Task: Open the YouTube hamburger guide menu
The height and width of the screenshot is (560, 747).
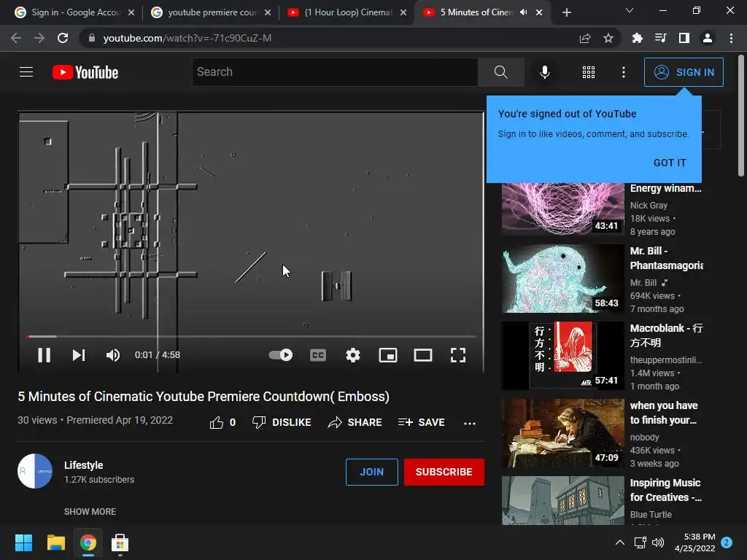Action: [26, 72]
